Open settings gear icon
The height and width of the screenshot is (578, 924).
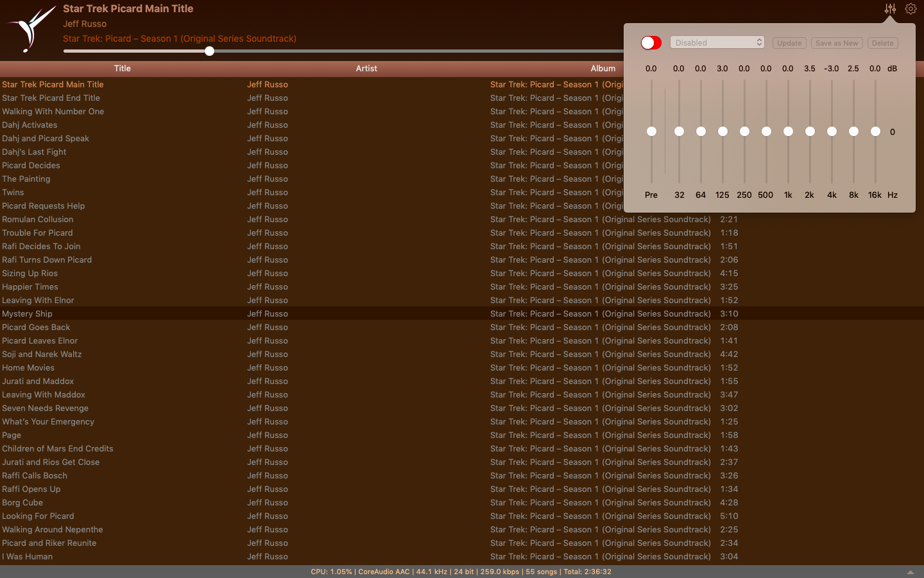click(911, 9)
